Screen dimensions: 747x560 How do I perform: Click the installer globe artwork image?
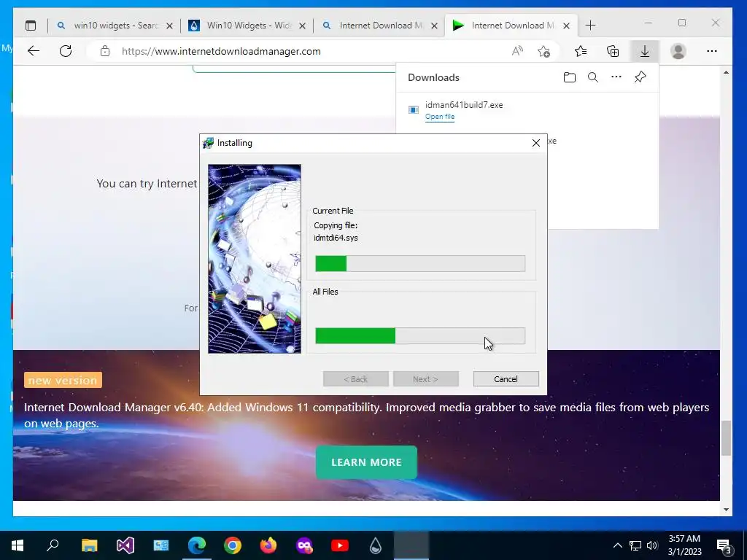coord(255,259)
